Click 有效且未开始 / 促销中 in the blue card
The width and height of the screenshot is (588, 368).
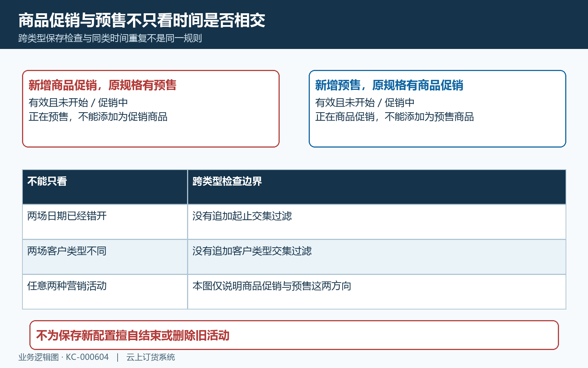(365, 102)
